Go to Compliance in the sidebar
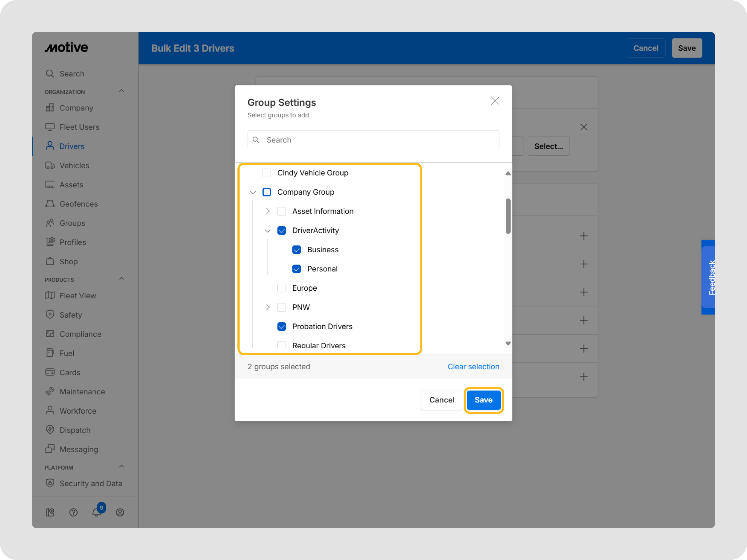Viewport: 747px width, 560px height. click(x=80, y=334)
